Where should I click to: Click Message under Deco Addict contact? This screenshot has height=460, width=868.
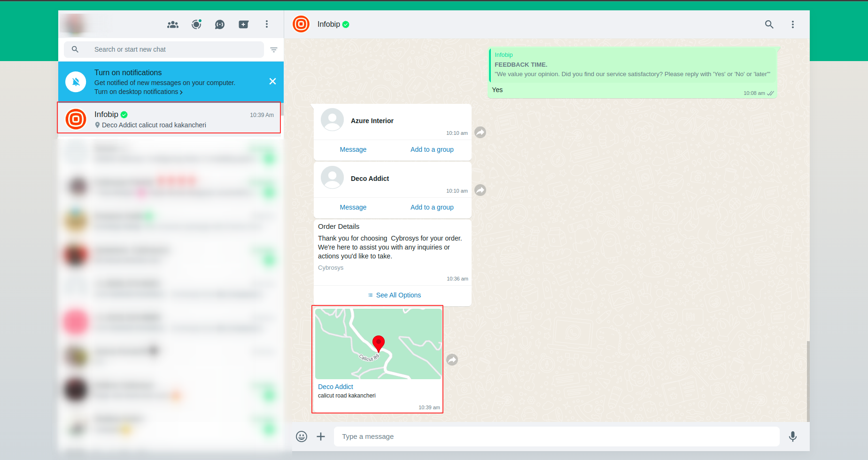(x=353, y=207)
